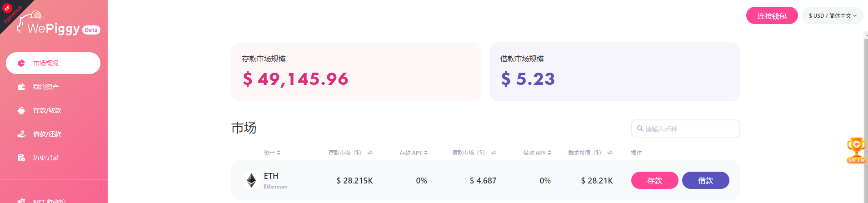Click the wallet icon for 我的资产
The image size is (868, 203).
[21, 87]
